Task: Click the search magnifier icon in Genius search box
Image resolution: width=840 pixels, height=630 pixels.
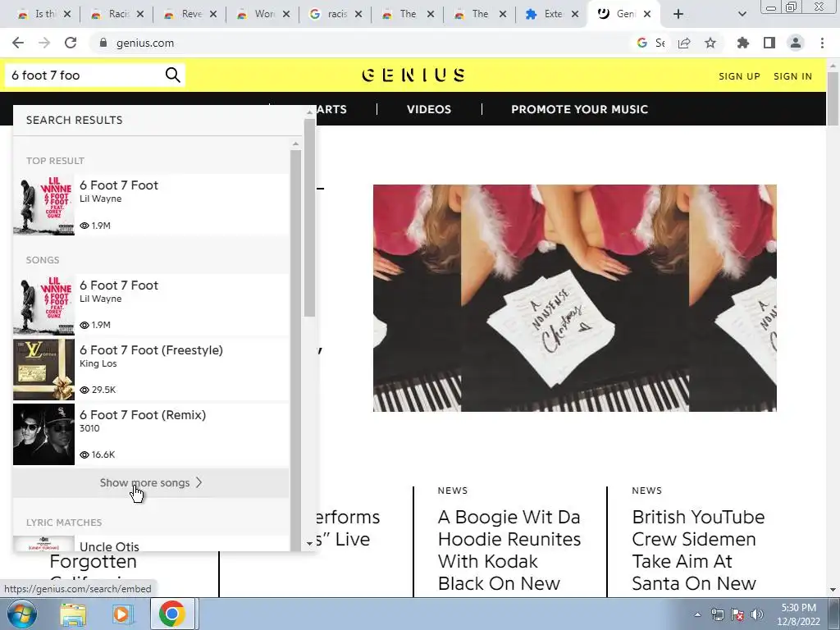Action: coord(172,75)
